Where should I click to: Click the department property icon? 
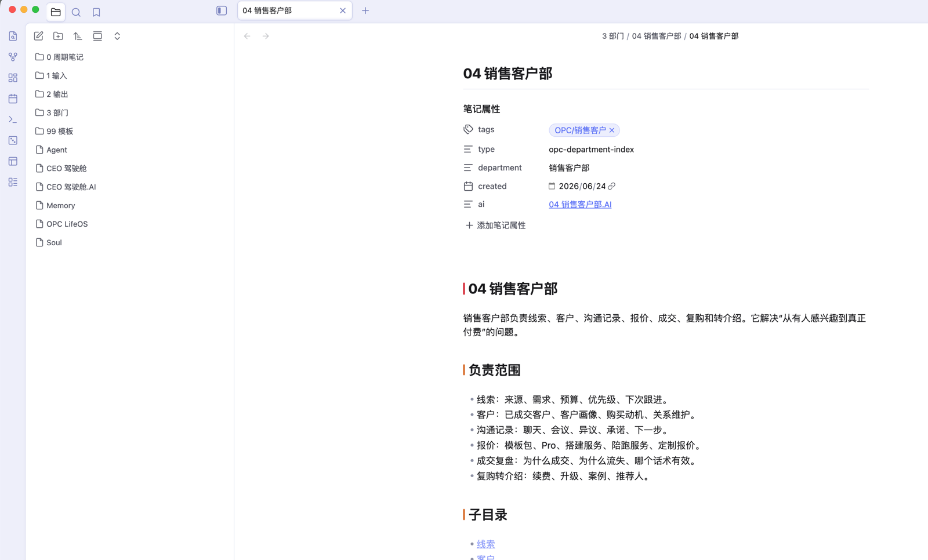click(468, 168)
